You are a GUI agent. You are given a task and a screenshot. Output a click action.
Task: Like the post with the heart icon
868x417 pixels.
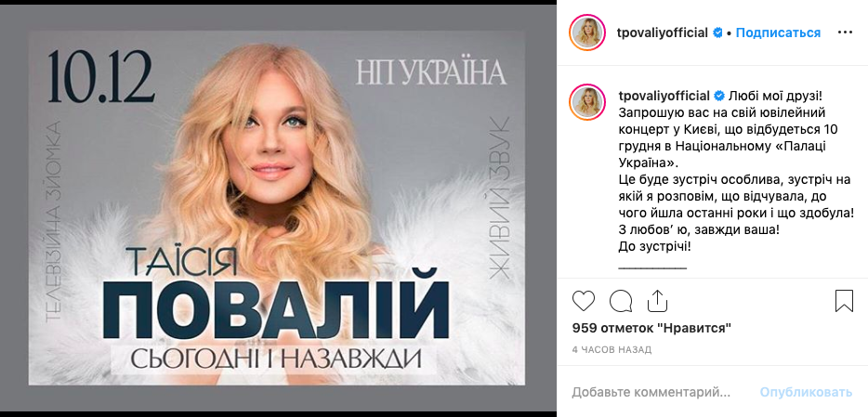(x=584, y=301)
